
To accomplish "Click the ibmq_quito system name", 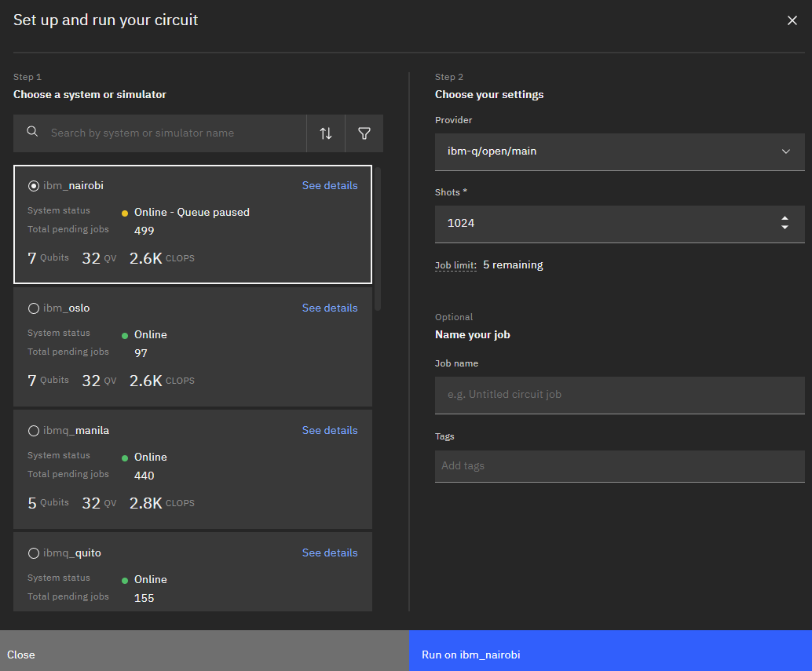I will 72,553.
